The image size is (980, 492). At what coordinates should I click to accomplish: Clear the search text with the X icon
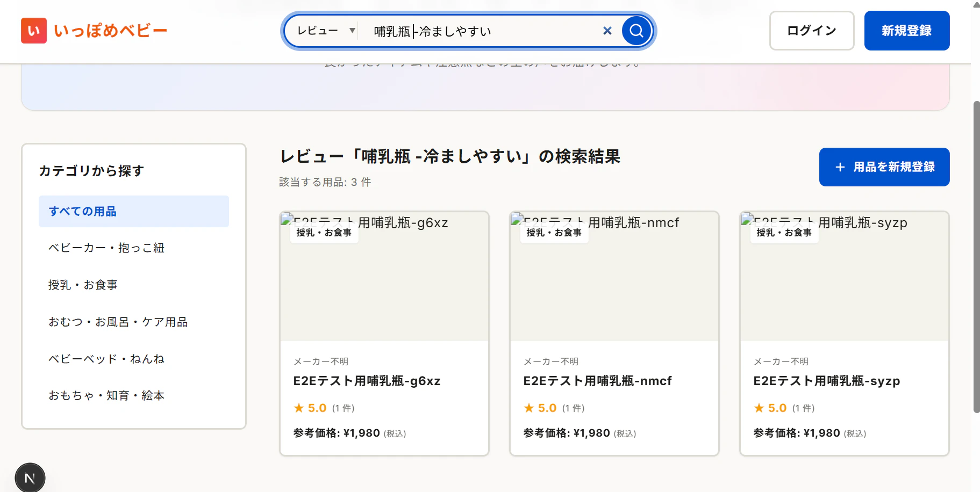pos(607,31)
